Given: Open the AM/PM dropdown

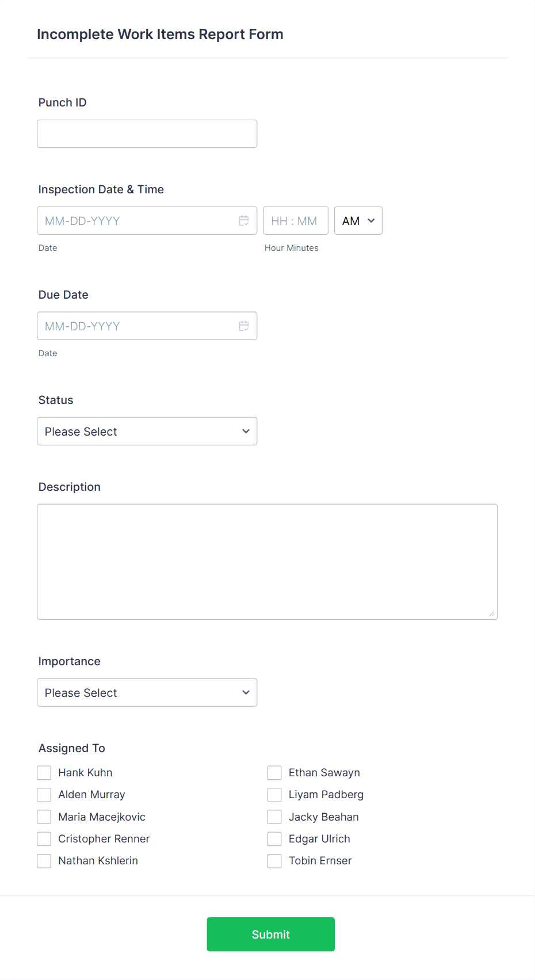Looking at the screenshot, I should click(x=358, y=220).
